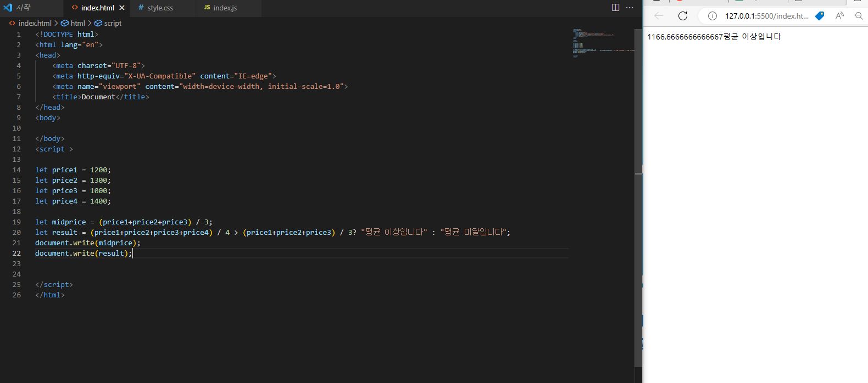Image resolution: width=868 pixels, height=383 pixels.
Task: Click the DOCTYPE html declaration
Action: click(67, 34)
